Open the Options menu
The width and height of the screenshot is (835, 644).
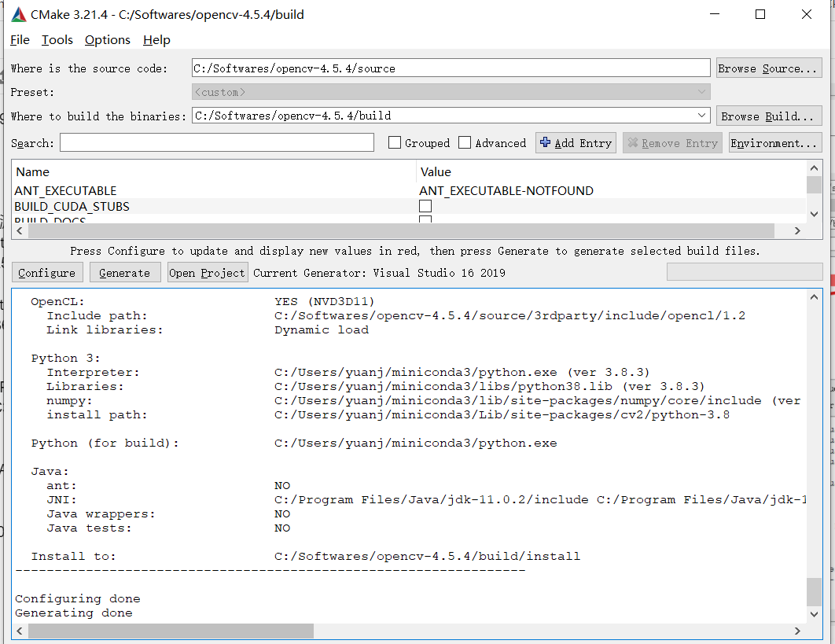[x=107, y=39]
